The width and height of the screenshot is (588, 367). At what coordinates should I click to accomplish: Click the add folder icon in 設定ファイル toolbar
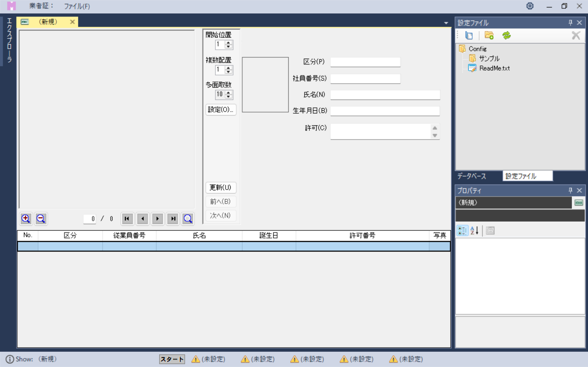[x=489, y=35]
